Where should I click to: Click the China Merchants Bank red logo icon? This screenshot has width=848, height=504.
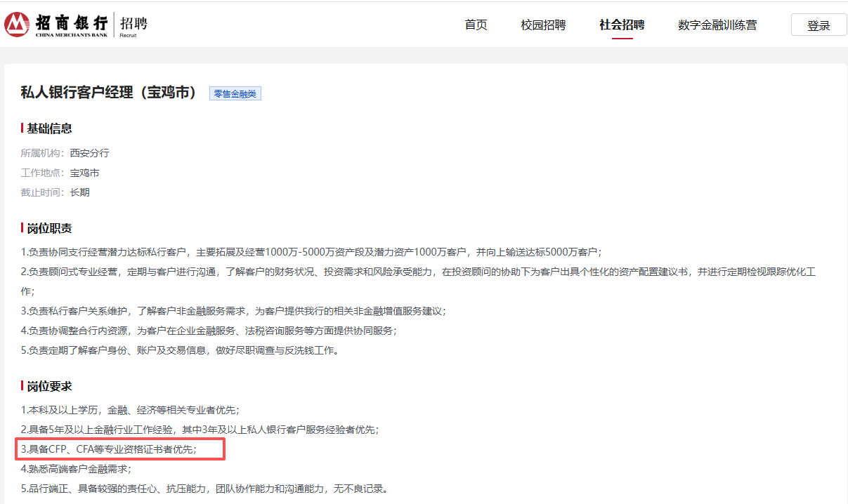tap(16, 25)
